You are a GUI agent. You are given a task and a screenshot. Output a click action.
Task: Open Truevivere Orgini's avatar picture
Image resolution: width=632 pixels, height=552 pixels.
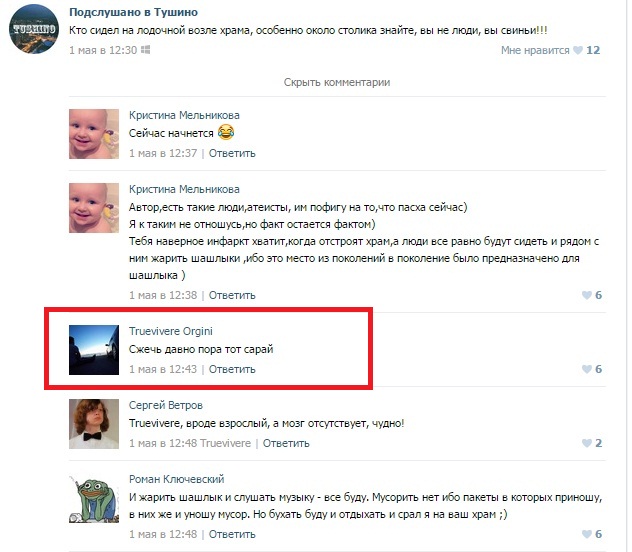(x=94, y=350)
